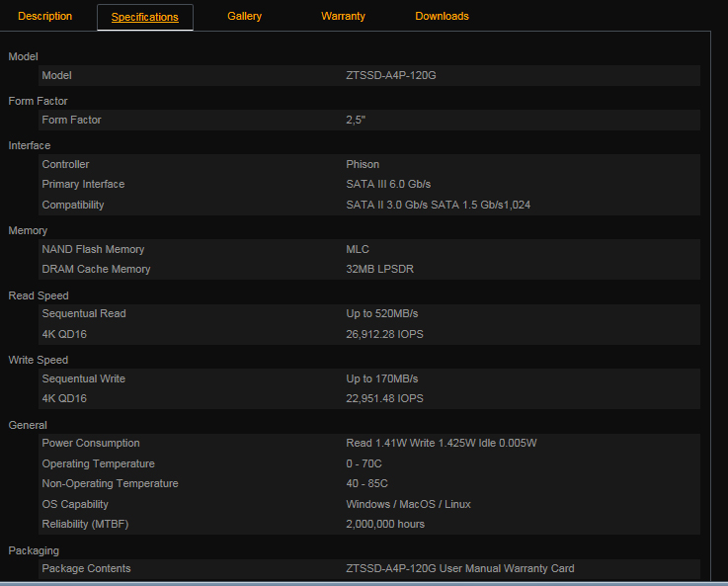The width and height of the screenshot is (728, 586).
Task: Click OS Capability label
Action: (x=75, y=504)
